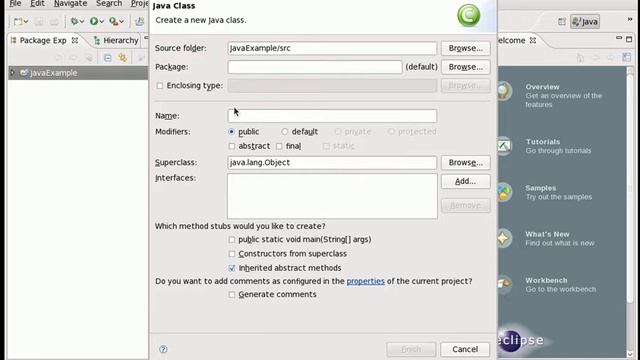This screenshot has height=360, width=640.
Task: Click Collapse All icon in Package Explorer
Action: [x=108, y=58]
